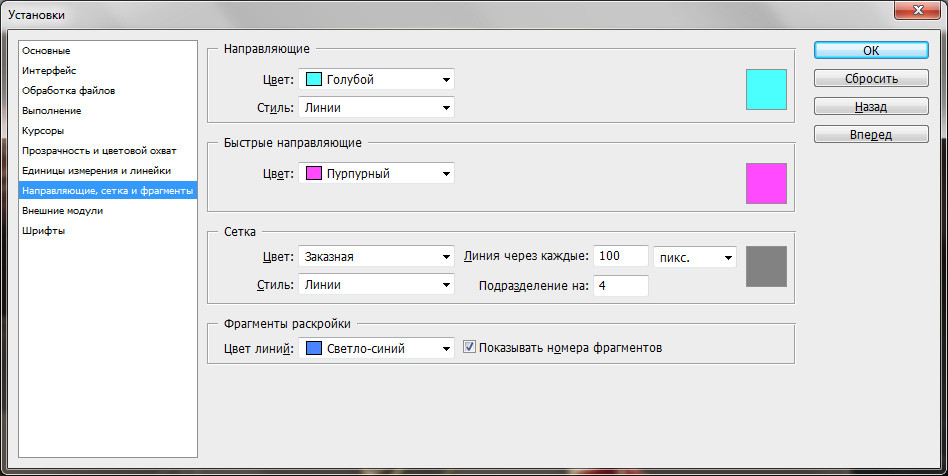The image size is (948, 476).
Task: Click the magenta smart guides color swatch
Action: pos(766,183)
